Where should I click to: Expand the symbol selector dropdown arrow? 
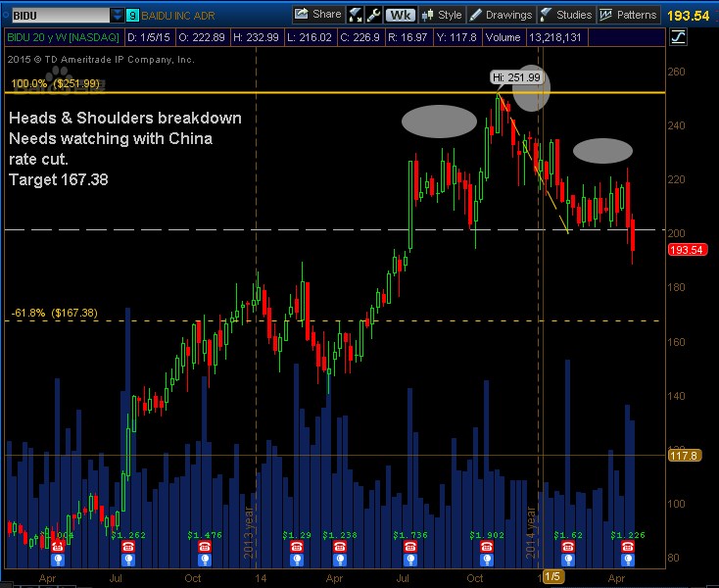[x=117, y=16]
